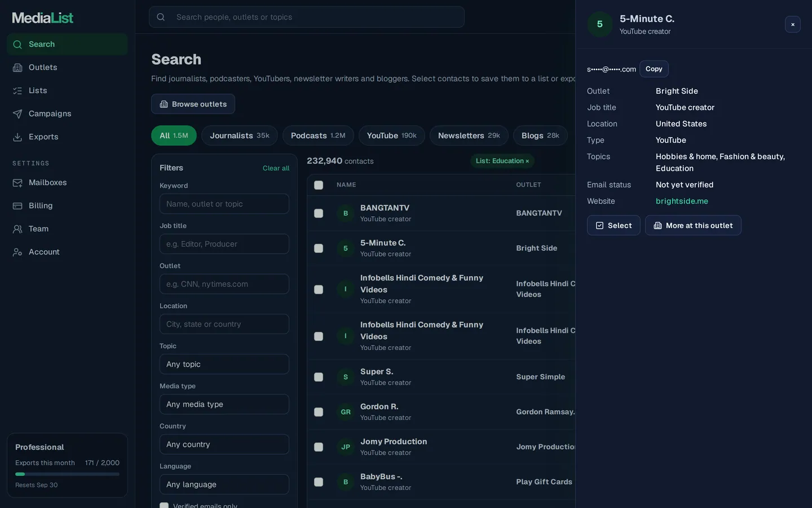Click the Outlet filter input

[x=224, y=284]
